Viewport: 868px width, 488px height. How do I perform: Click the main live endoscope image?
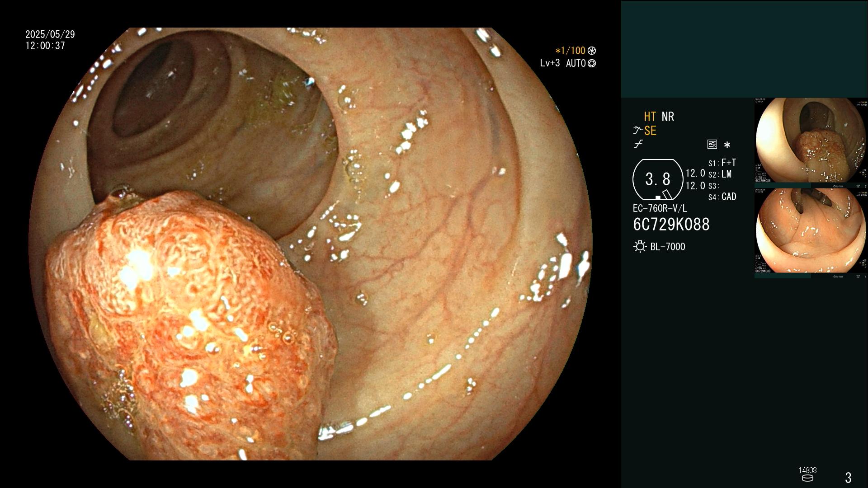click(311, 244)
